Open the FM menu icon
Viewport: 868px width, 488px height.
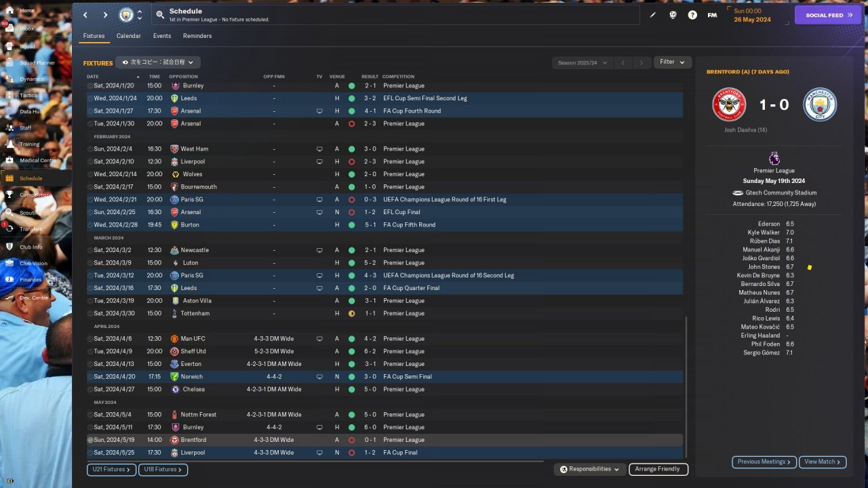pos(712,15)
